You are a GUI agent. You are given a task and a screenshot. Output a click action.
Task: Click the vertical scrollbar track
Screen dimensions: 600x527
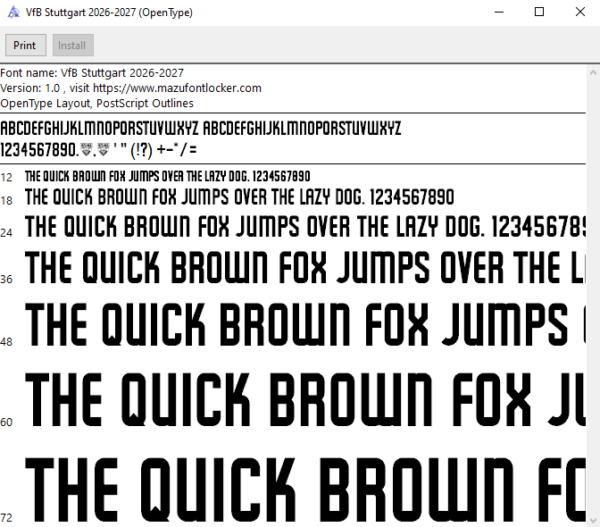point(593,296)
